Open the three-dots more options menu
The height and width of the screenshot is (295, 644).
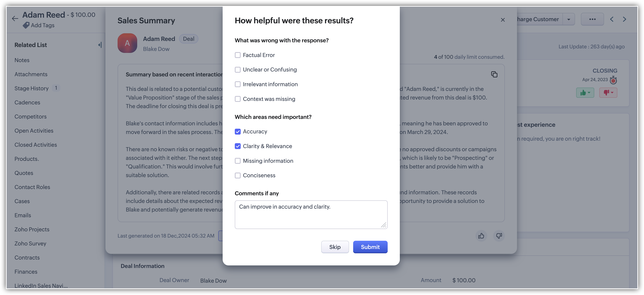pyautogui.click(x=592, y=19)
